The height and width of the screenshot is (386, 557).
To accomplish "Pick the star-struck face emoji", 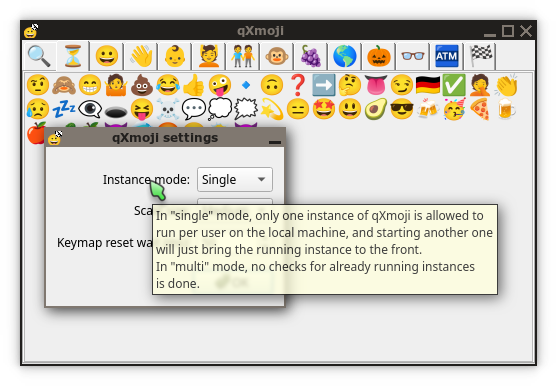I will pyautogui.click(x=324, y=109).
